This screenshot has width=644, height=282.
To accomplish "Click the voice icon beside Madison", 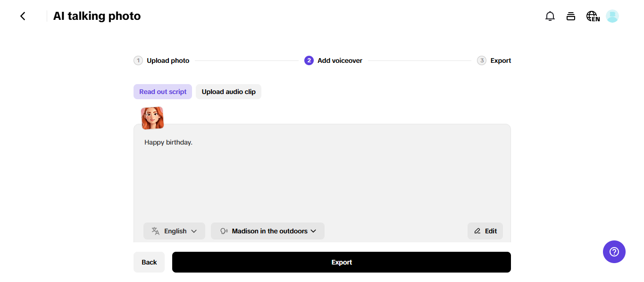I will coord(224,231).
